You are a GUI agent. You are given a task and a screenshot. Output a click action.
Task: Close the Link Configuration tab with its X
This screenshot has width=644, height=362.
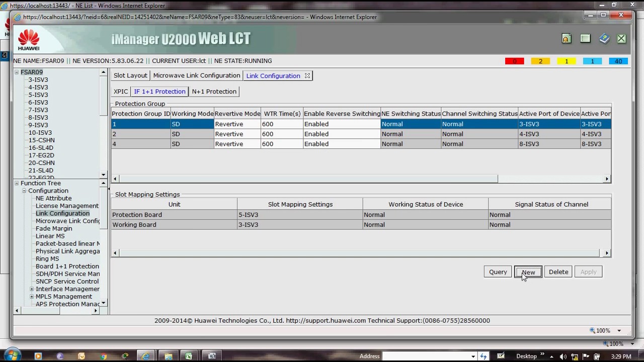tap(307, 76)
